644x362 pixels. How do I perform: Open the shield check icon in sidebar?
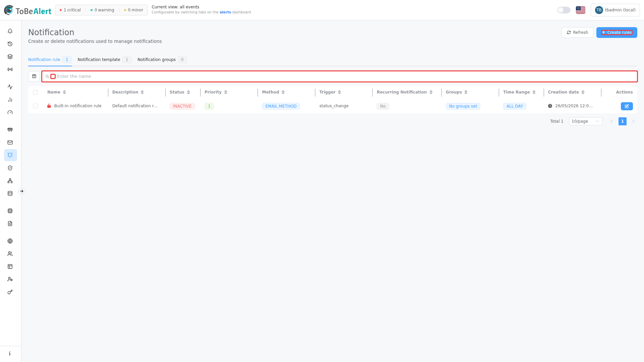point(10,168)
